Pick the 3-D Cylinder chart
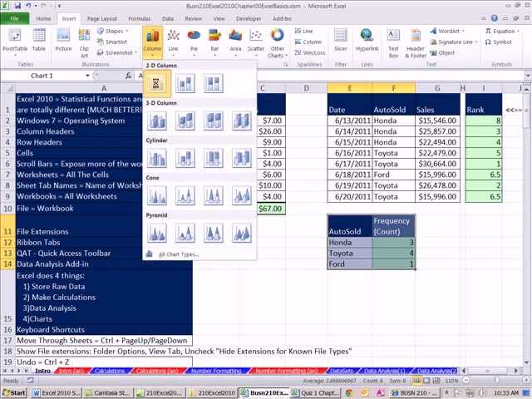Image resolution: width=532 pixels, height=399 pixels. pyautogui.click(x=242, y=158)
